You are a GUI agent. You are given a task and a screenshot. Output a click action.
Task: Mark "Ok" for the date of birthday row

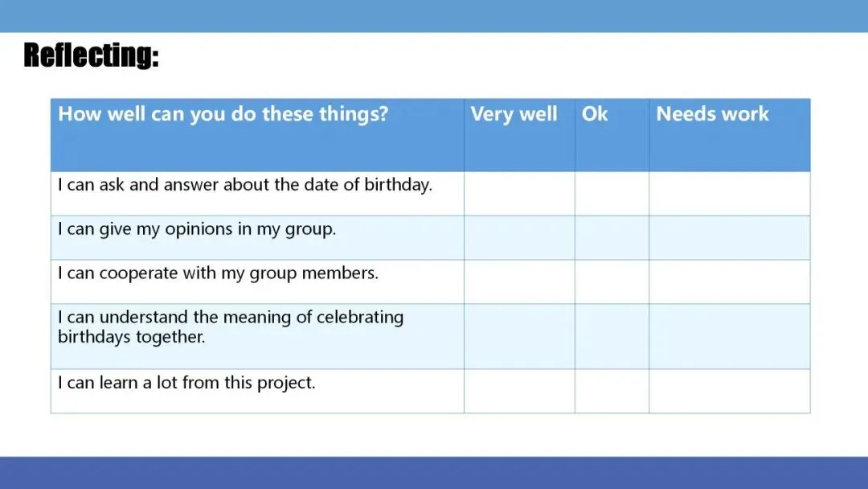612,194
